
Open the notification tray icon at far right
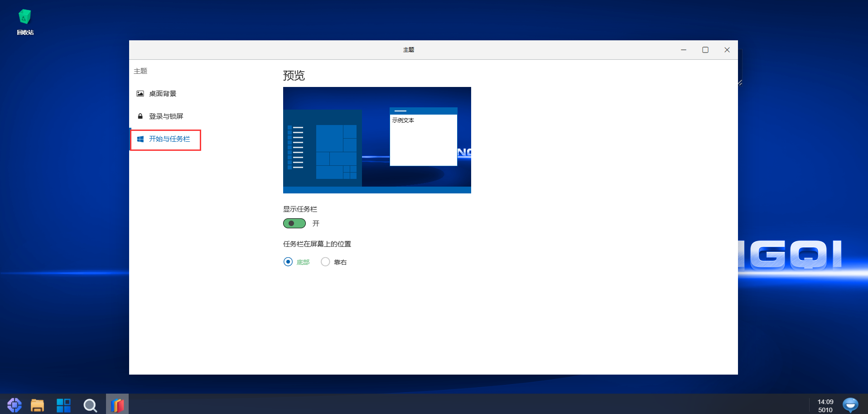pyautogui.click(x=850, y=404)
